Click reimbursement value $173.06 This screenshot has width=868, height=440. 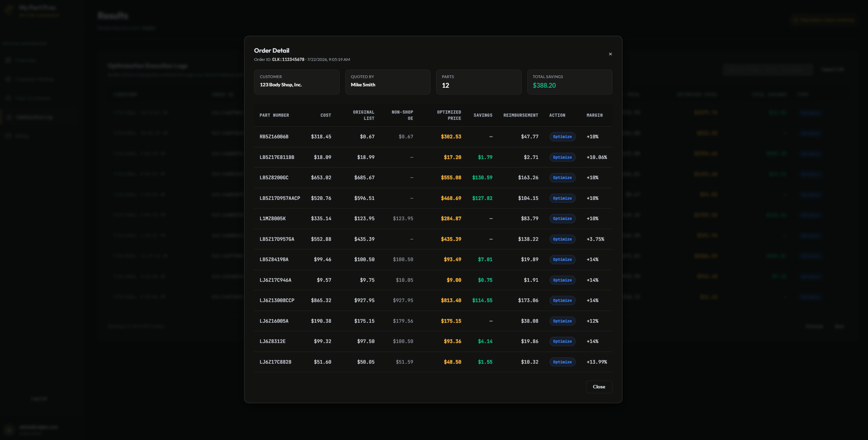528,300
